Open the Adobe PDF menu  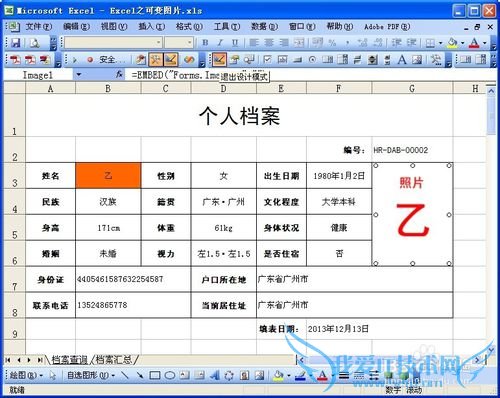(x=387, y=26)
